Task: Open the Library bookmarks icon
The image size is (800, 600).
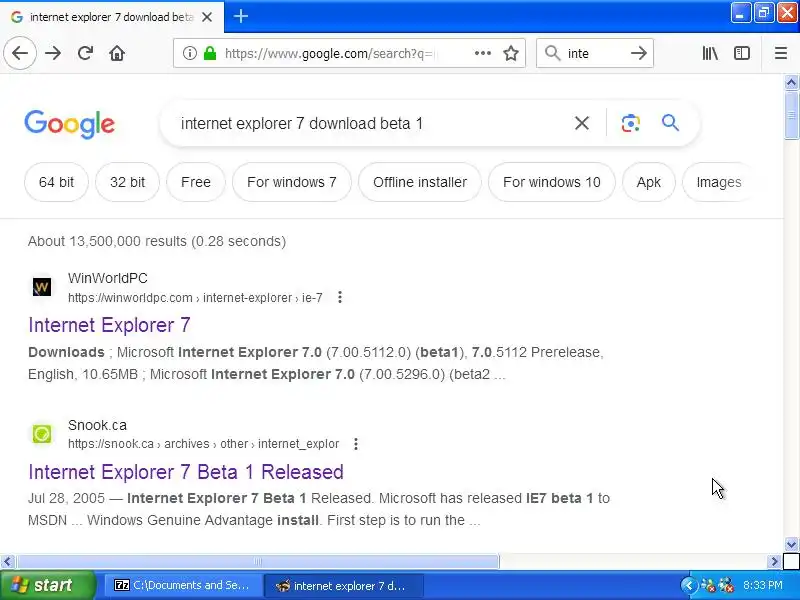Action: tap(710, 53)
